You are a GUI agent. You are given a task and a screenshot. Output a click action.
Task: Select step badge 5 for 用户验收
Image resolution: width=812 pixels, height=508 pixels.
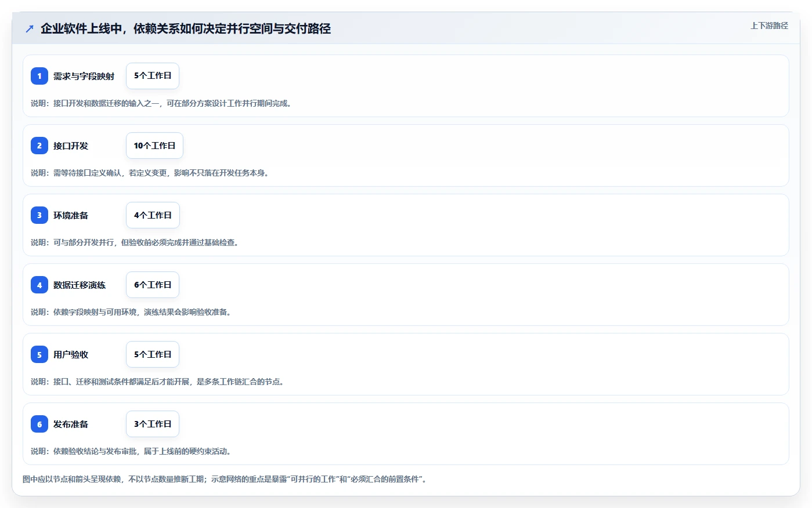tap(39, 354)
